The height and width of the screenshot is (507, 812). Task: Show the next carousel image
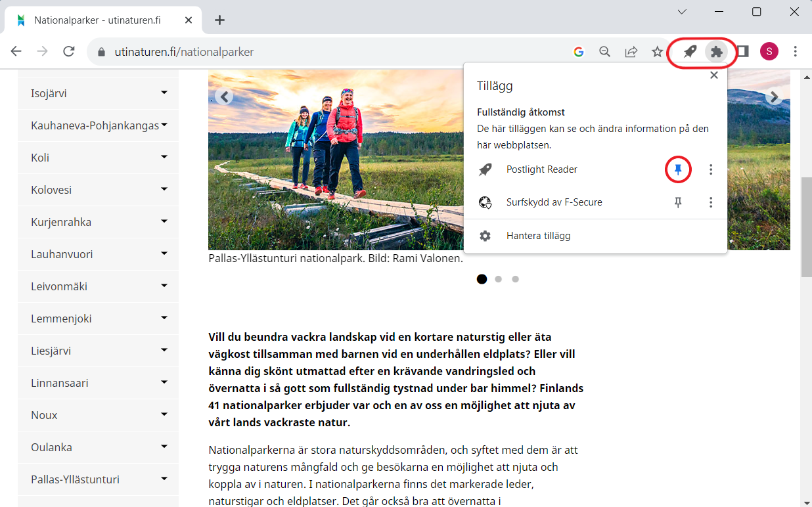coord(774,97)
